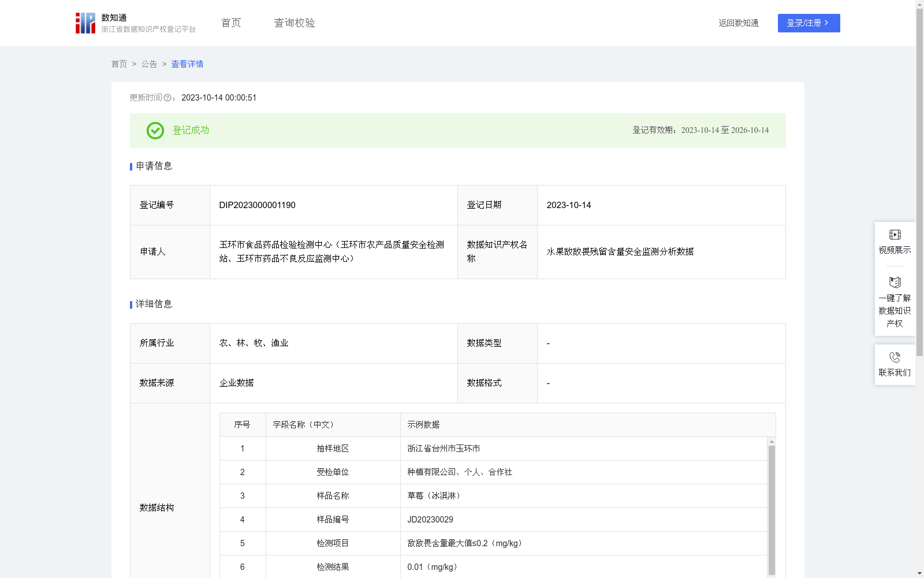Viewport: 924px width, 578px height.
Task: Click the 联系我们 phone icon
Action: tap(895, 358)
